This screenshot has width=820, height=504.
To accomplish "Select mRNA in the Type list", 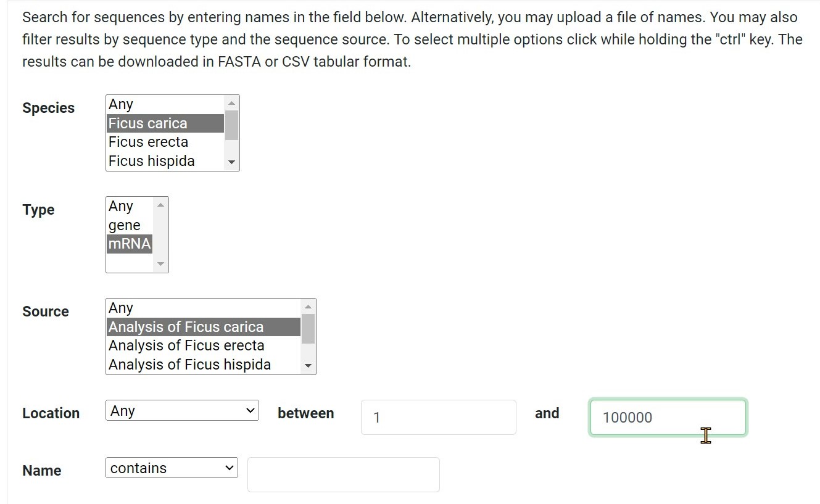I will click(x=129, y=244).
